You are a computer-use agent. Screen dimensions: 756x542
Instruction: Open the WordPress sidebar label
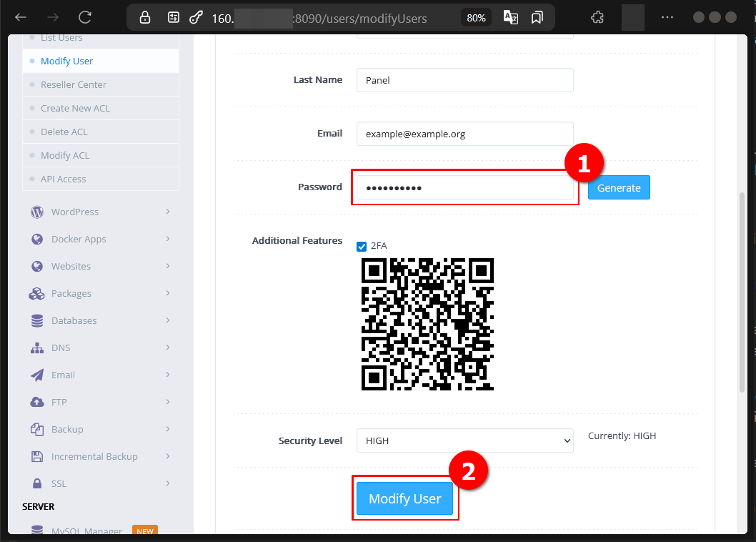pos(75,212)
